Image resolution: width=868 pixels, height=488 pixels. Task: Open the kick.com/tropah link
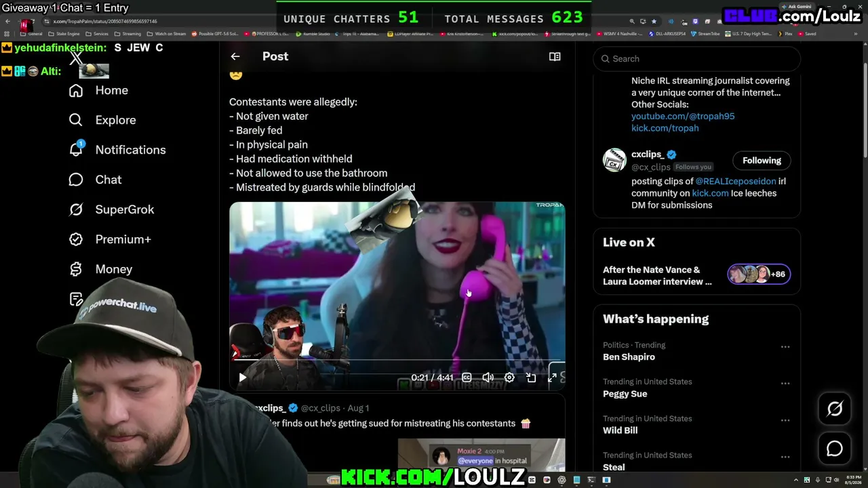coord(665,127)
